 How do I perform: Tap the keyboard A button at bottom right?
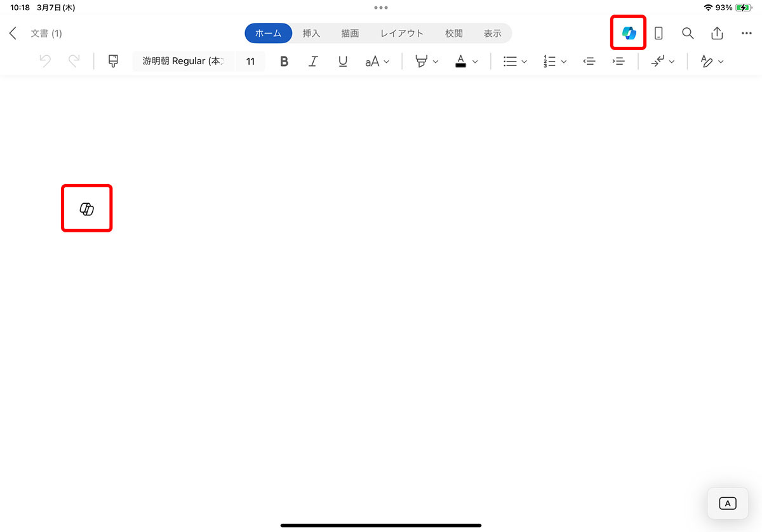tap(728, 503)
